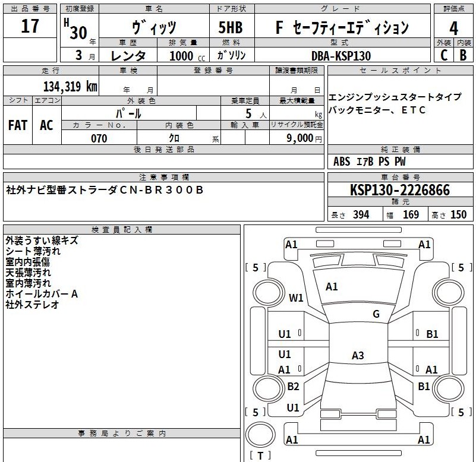Viewport: 476px width, 462px height.
Task: Click the 5HB door shape value
Action: [231, 27]
